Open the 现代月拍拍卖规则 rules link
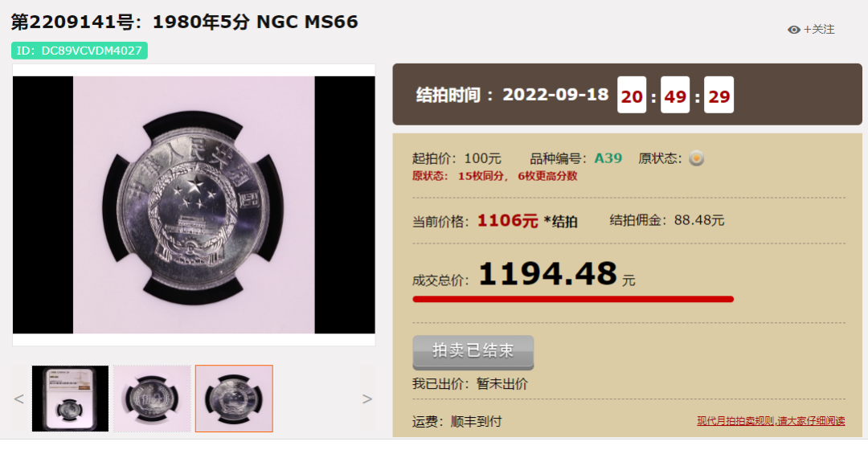Screen dimensions: 868x454 coord(771,421)
